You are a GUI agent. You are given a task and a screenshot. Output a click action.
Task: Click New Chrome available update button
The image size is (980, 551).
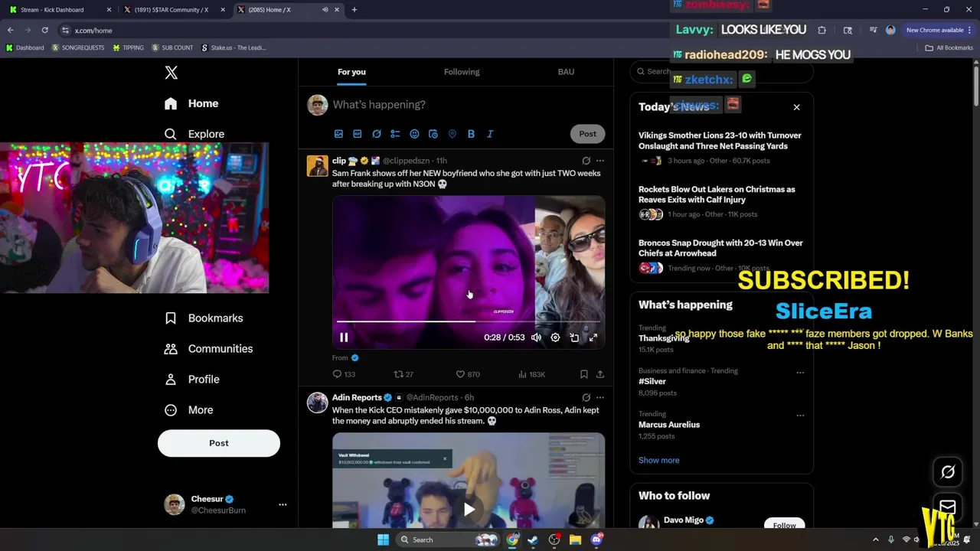coord(939,30)
